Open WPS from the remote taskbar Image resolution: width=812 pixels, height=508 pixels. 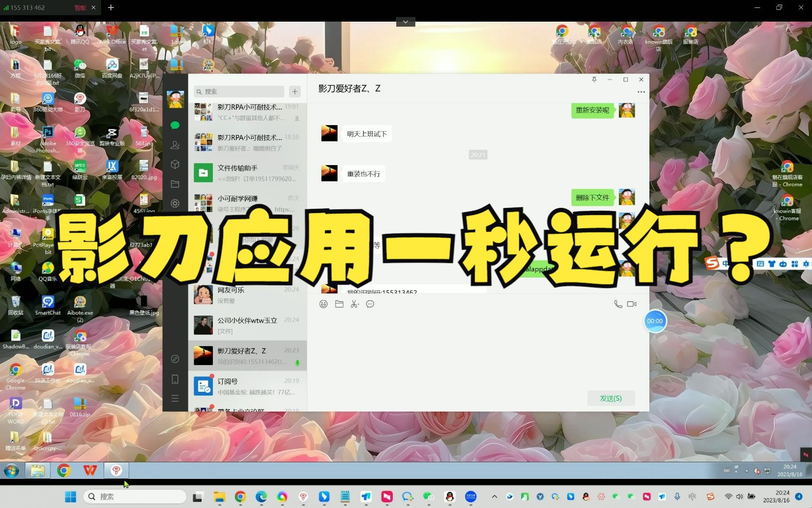point(90,470)
